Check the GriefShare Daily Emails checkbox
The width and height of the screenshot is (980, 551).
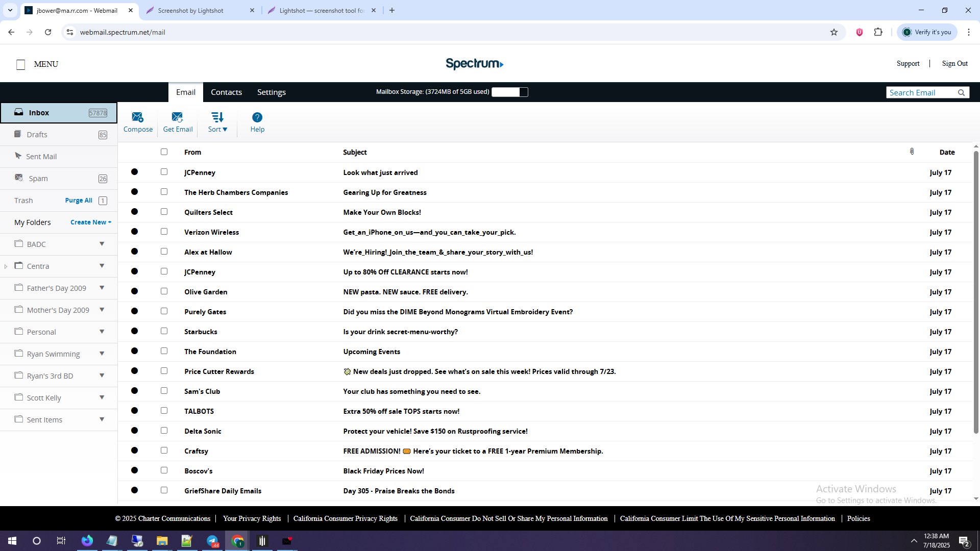coord(164,490)
